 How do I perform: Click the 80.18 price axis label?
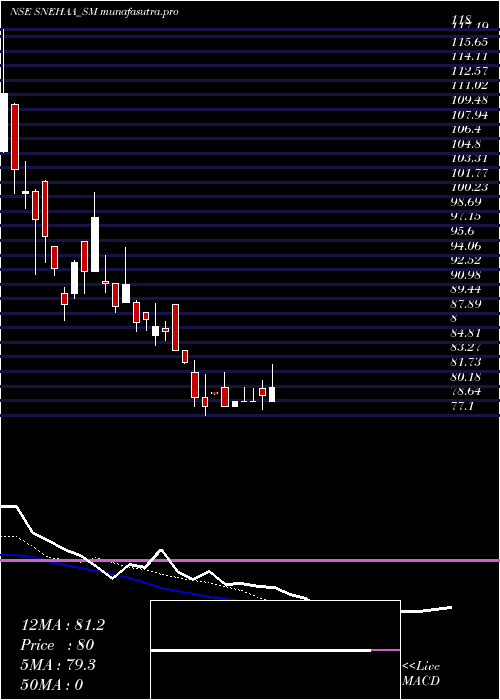[x=466, y=377]
